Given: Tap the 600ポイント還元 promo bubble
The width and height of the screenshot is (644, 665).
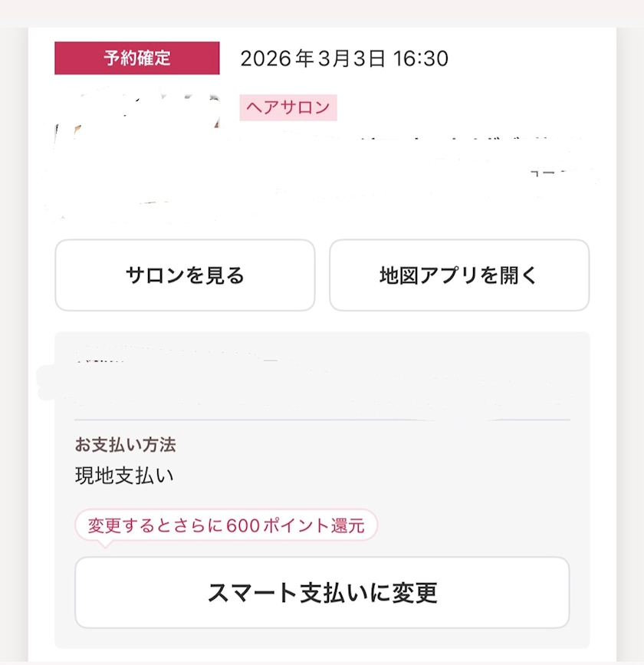Looking at the screenshot, I should pyautogui.click(x=226, y=526).
